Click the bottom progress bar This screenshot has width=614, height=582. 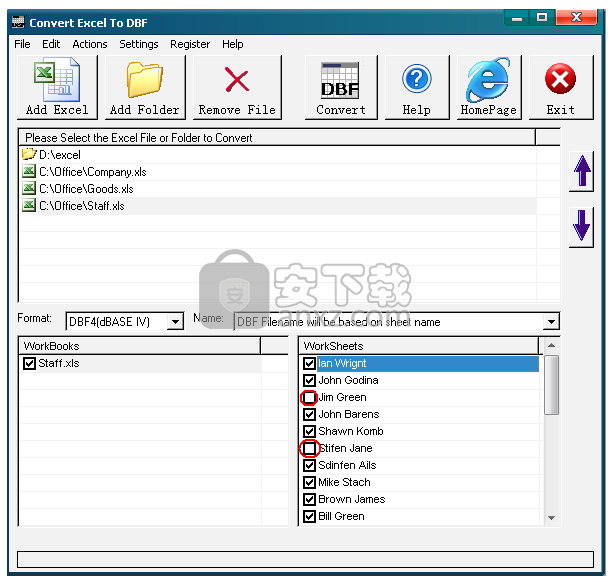pos(305,559)
